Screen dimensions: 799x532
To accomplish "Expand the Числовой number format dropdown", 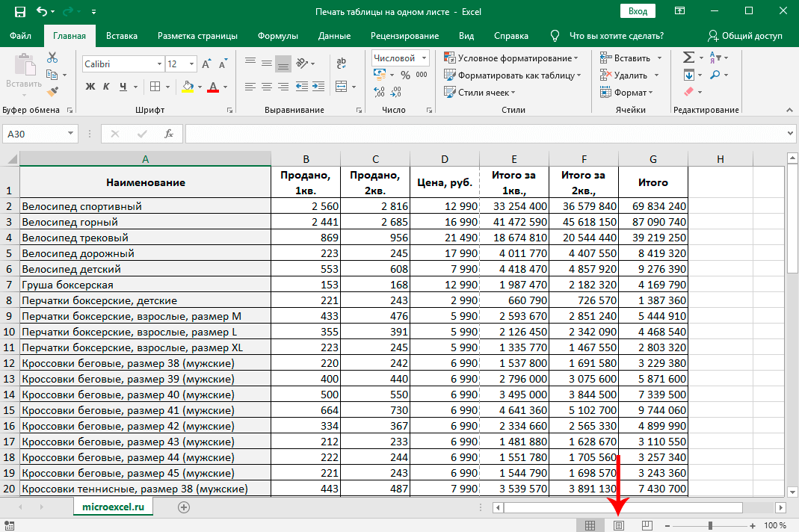I will [x=425, y=58].
